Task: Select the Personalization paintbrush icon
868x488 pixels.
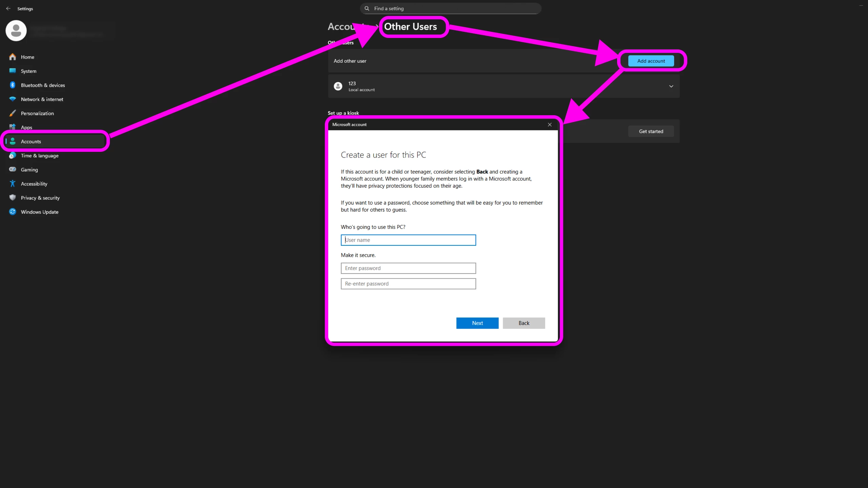Action: 13,113
